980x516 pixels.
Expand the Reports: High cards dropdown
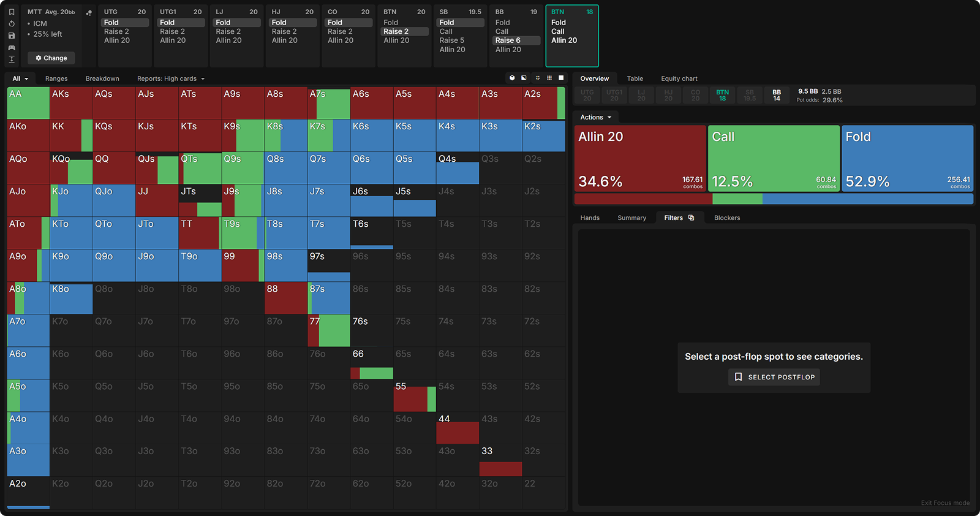[x=171, y=78]
